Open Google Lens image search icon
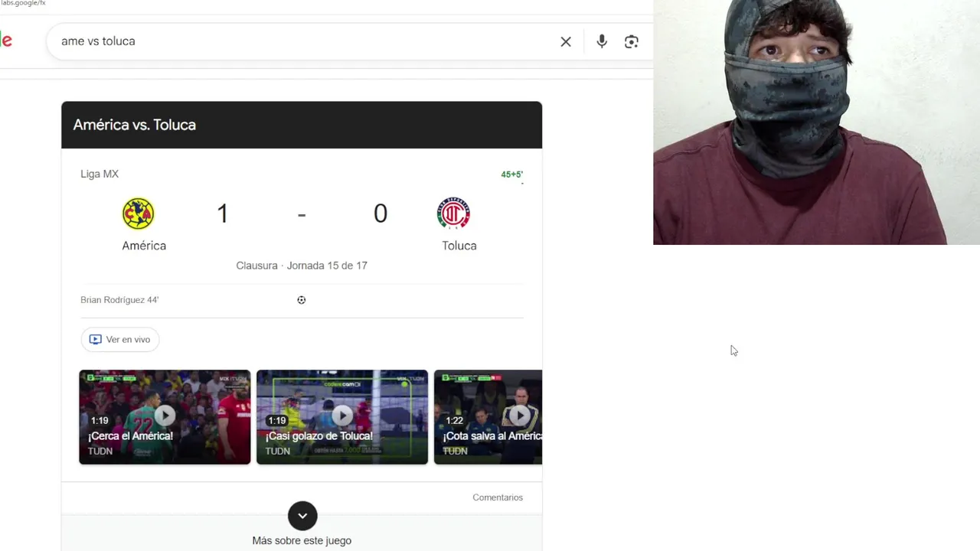Screen dimensions: 980x551 632,41
